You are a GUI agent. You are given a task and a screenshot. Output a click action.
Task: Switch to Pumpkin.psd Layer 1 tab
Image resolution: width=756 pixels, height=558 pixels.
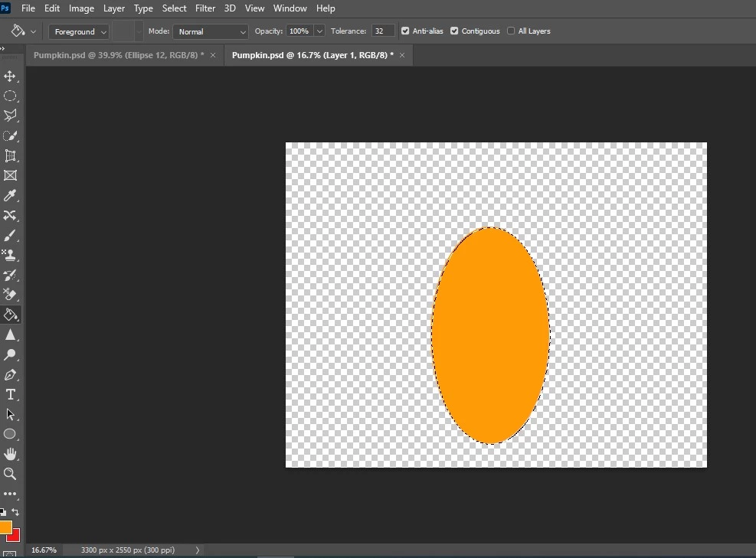point(313,55)
